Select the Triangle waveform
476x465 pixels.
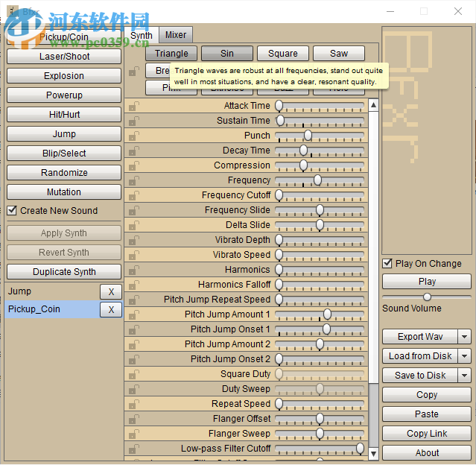click(171, 54)
